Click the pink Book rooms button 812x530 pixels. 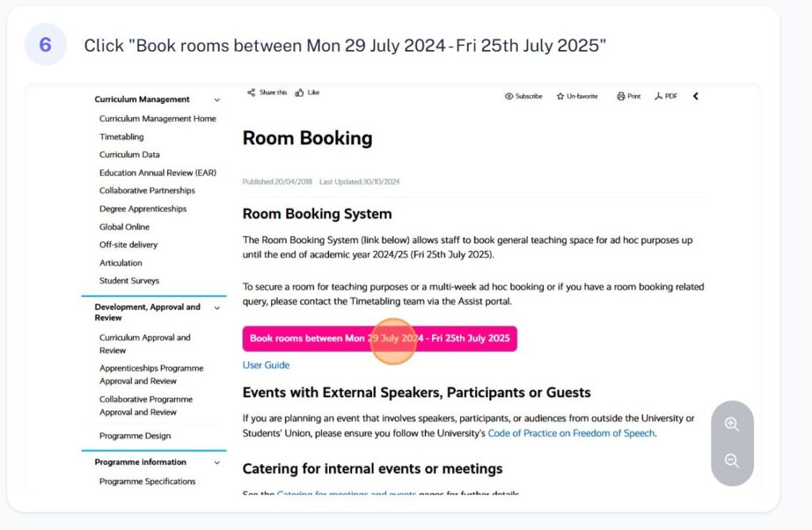pos(379,338)
